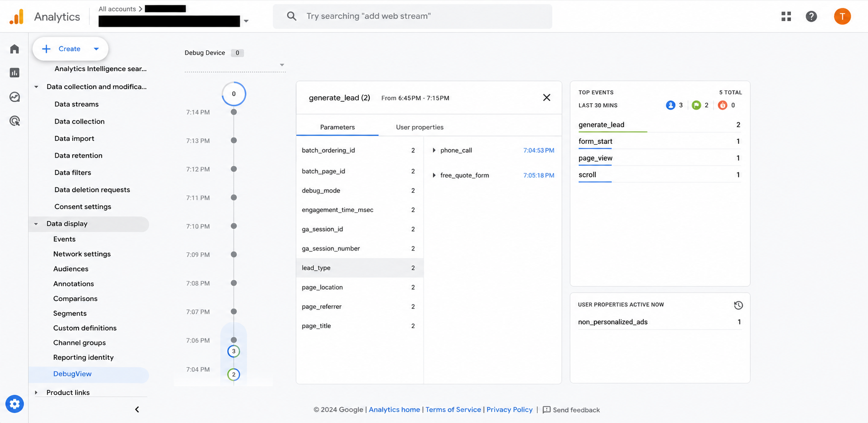Select the lead_type parameter row

359,268
